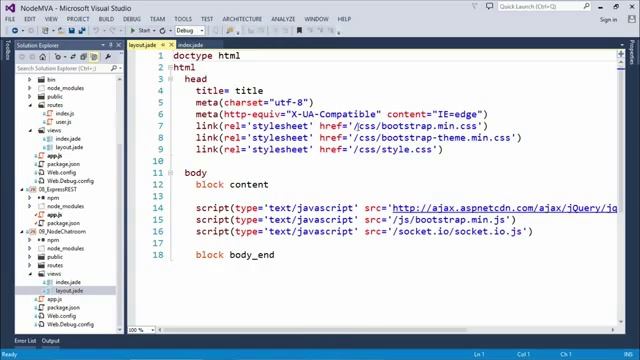Click the Home icon in Solution Explorer
Viewport: 640px width, 360px height.
coord(42,57)
